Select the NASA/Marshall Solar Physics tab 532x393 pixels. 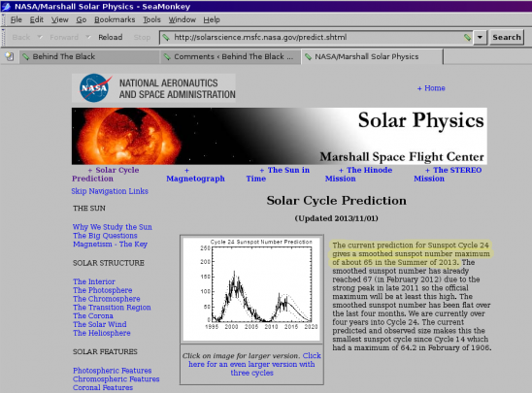coord(372,56)
